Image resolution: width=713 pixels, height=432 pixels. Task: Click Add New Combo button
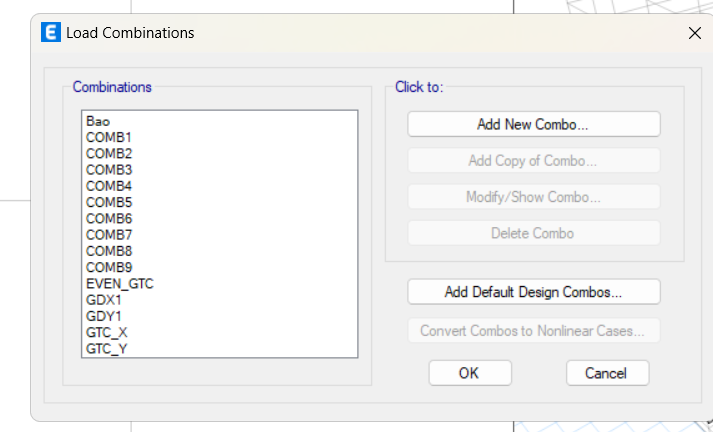(x=533, y=124)
